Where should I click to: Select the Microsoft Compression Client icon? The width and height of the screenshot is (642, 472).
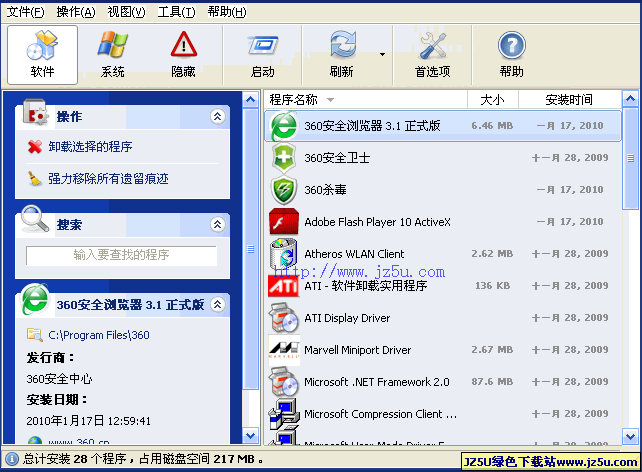click(284, 413)
